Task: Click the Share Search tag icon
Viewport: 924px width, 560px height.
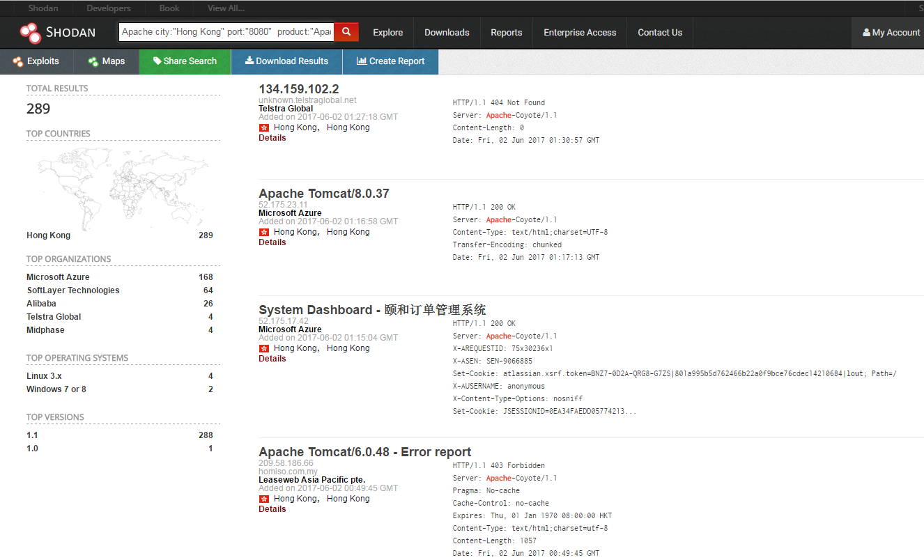Action: [157, 61]
